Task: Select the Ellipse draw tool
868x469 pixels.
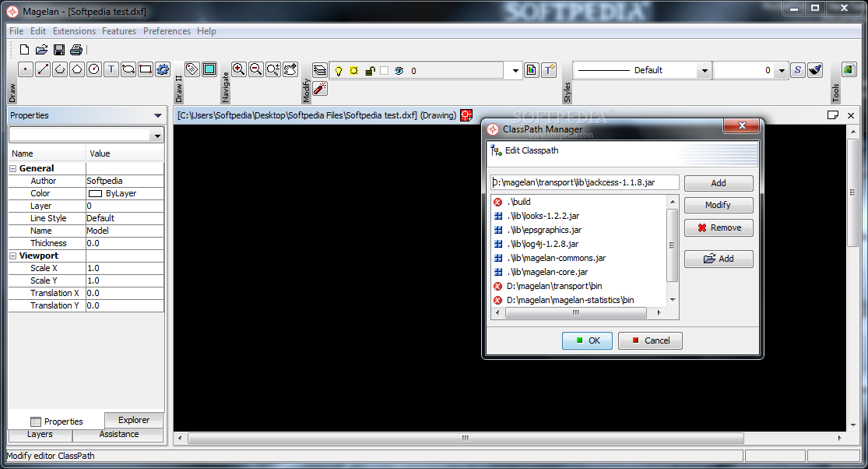Action: [128, 69]
